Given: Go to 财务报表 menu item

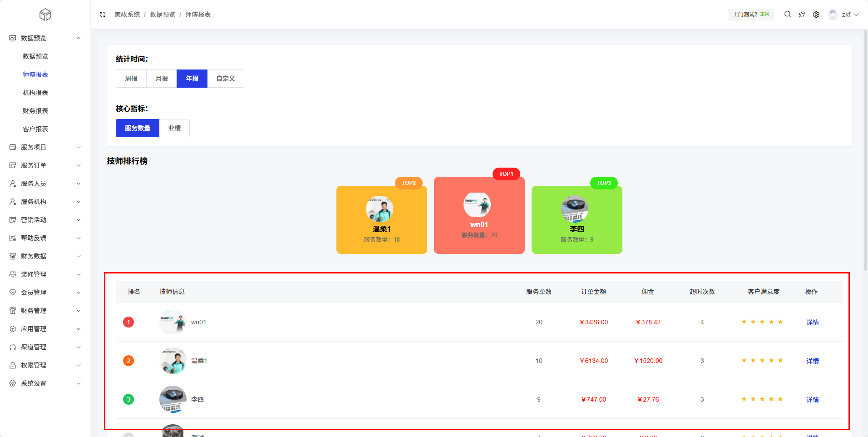Looking at the screenshot, I should pos(35,111).
